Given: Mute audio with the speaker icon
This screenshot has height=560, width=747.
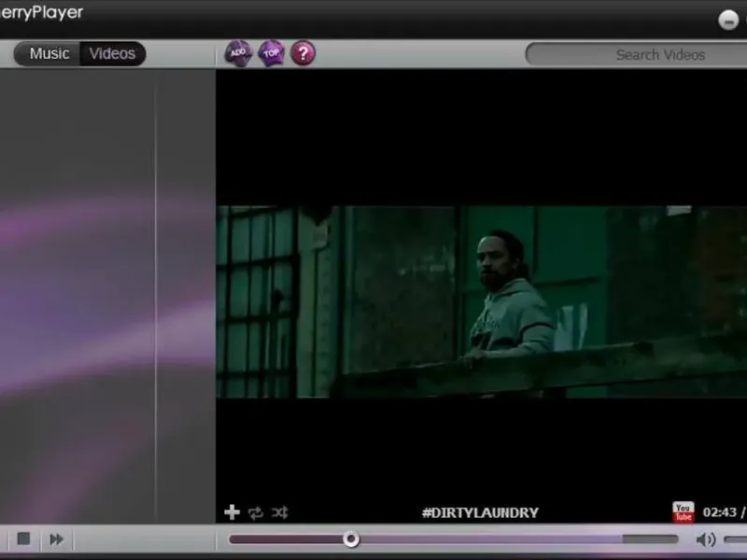Looking at the screenshot, I should click(706, 539).
